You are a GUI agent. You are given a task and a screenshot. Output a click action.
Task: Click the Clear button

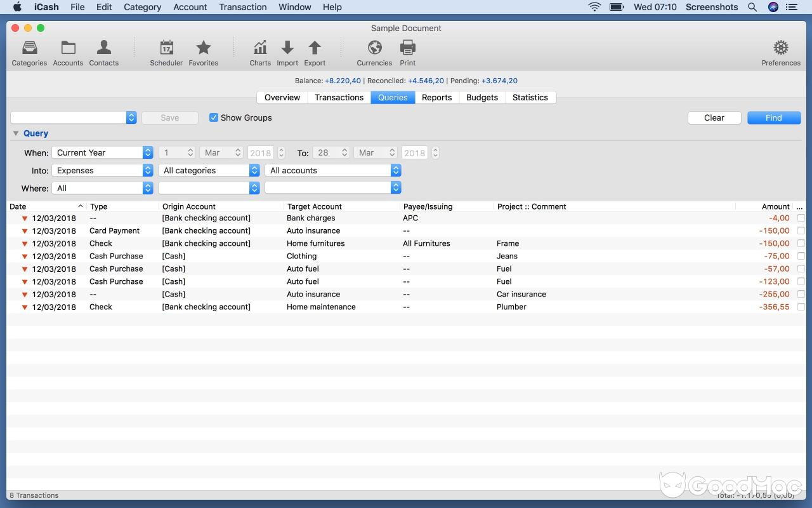(x=714, y=117)
